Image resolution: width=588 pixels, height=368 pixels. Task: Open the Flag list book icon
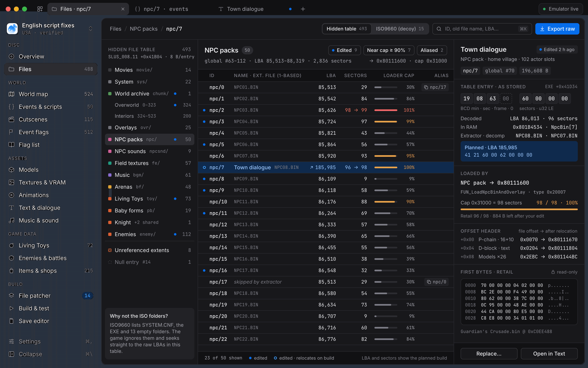[11, 145]
